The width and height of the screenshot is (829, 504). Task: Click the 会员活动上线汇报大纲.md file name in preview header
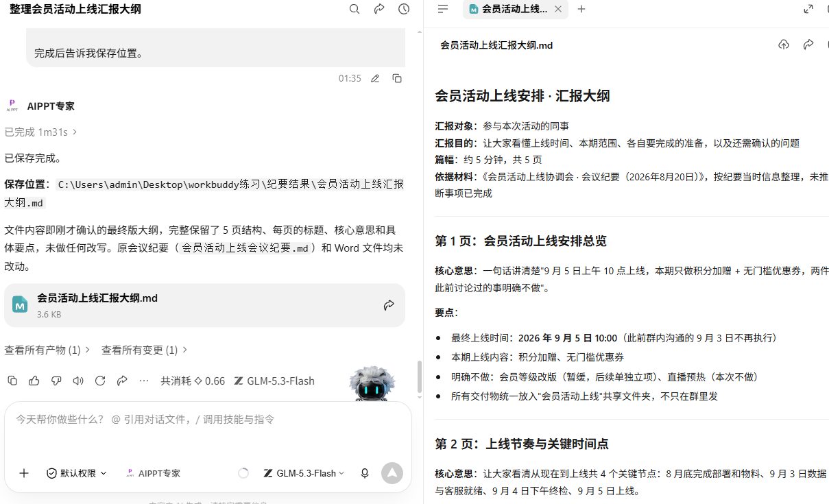point(496,45)
